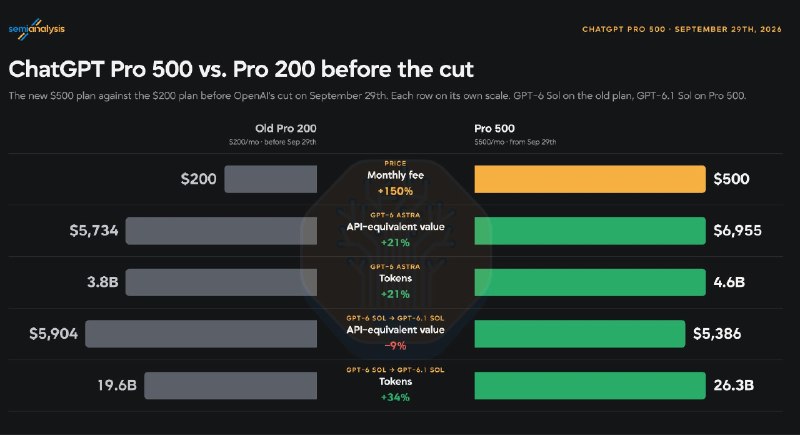This screenshot has height=435, width=800.
Task: Click the 'GPT-6 SOL → GPT-6.1 SOL' tokens label
Action: tap(395, 370)
